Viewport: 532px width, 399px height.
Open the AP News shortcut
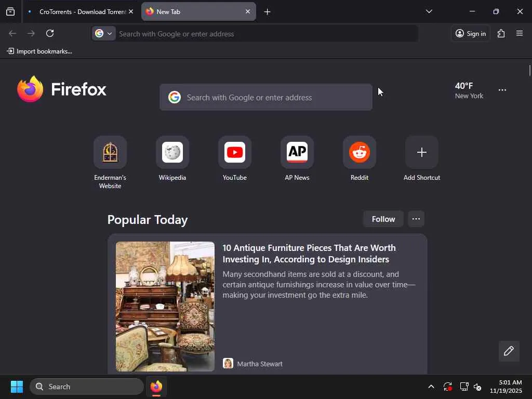pos(297,159)
